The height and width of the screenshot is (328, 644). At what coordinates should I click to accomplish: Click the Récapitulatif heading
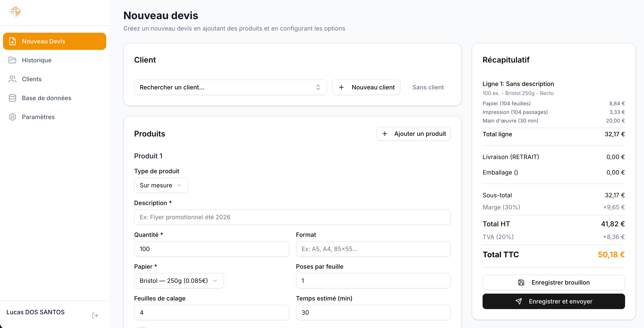tap(506, 60)
